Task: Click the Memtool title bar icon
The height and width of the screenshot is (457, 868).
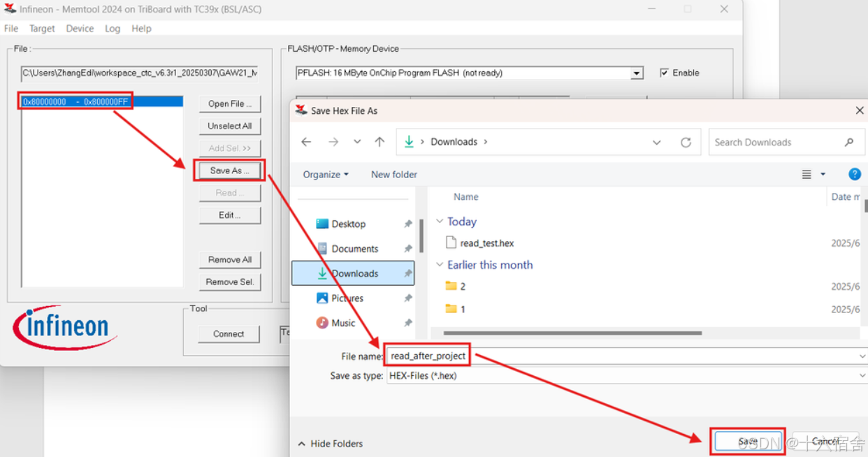Action: pos(10,9)
